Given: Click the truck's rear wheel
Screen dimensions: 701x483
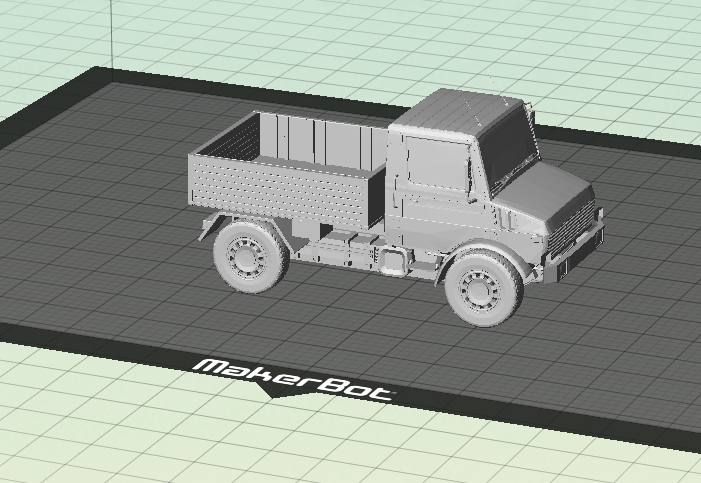Looking at the screenshot, I should (249, 257).
